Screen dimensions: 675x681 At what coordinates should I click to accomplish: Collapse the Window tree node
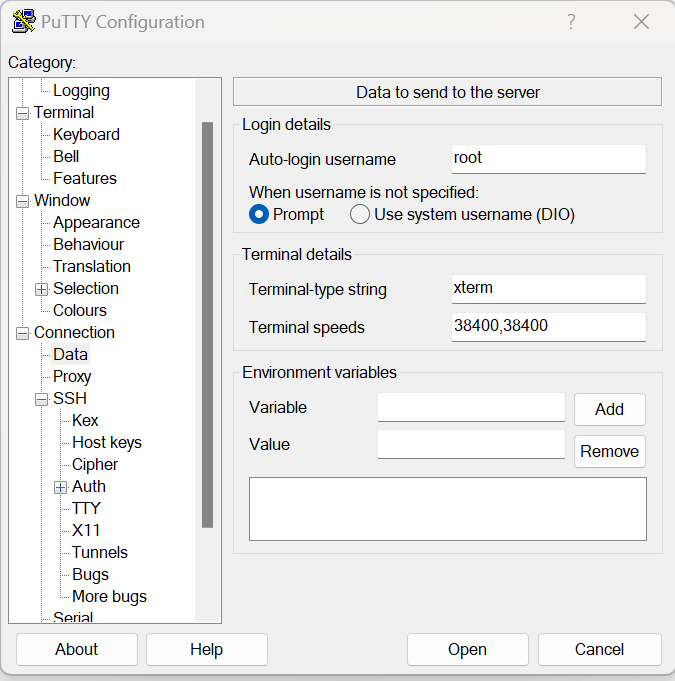(23, 201)
